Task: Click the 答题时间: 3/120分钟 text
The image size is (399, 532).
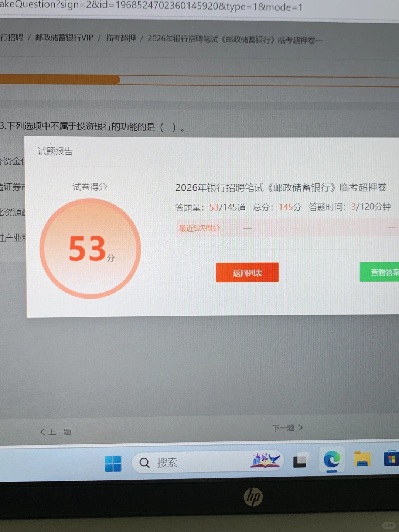Action: pos(349,207)
